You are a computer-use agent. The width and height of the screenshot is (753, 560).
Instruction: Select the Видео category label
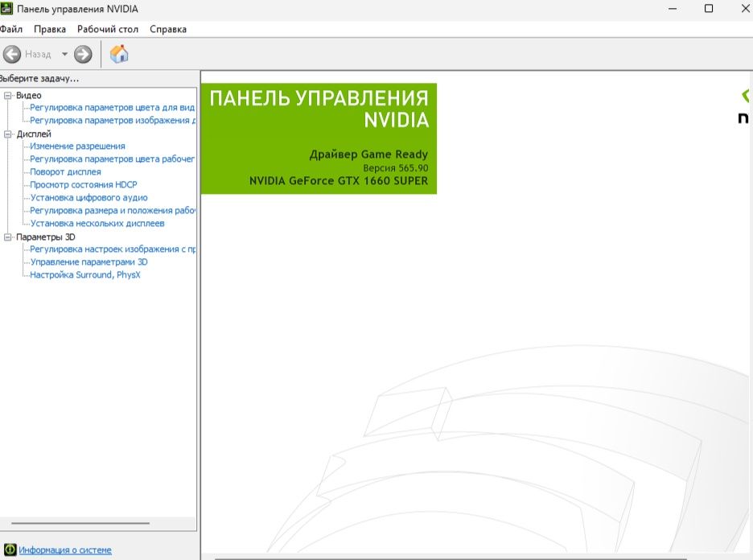click(x=29, y=96)
